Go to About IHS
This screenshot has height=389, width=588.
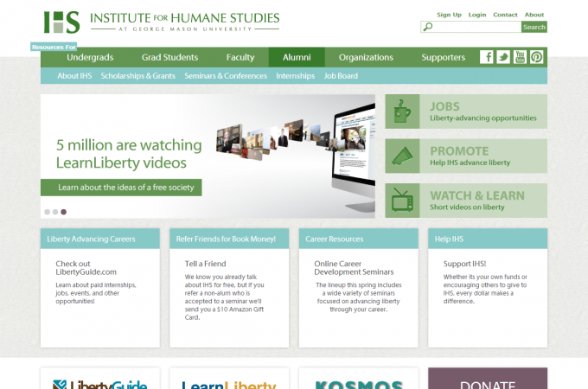tap(74, 76)
